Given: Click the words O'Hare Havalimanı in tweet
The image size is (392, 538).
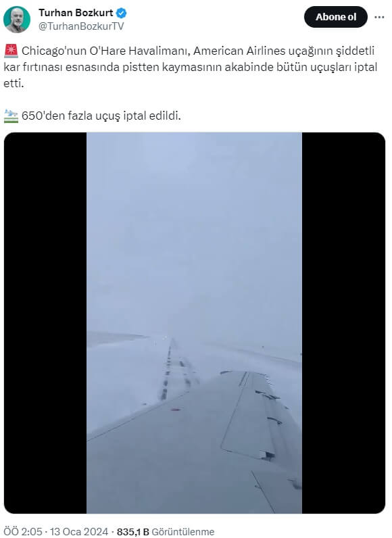Looking at the screenshot, I should point(140,51).
